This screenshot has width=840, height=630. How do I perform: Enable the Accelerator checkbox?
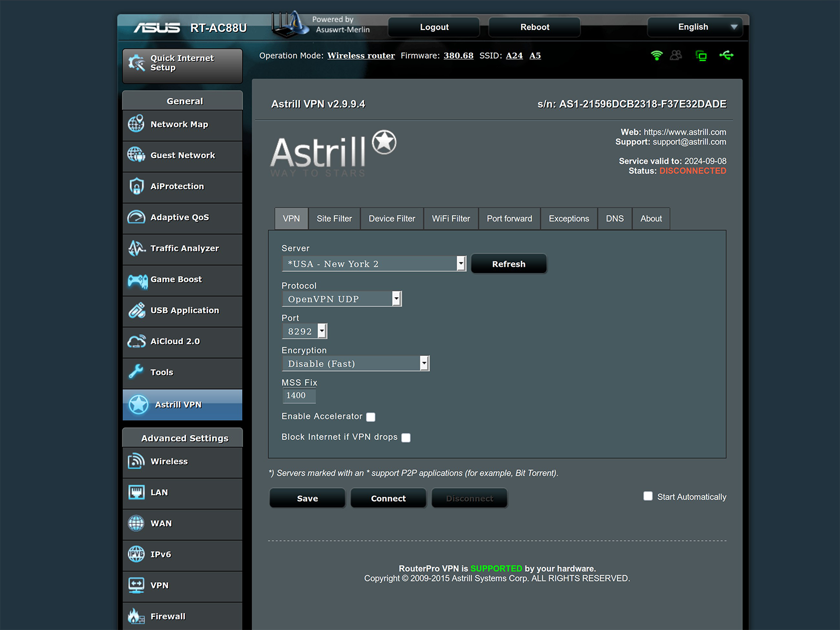click(371, 417)
